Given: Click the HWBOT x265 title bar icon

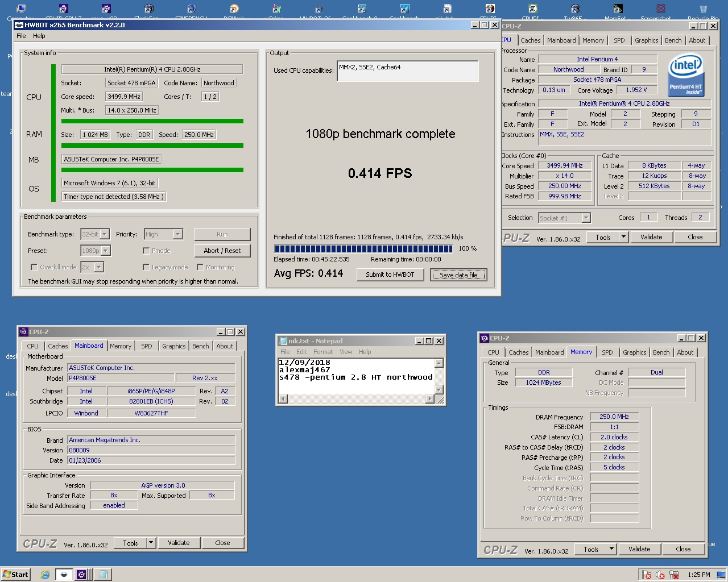Looking at the screenshot, I should click(19, 25).
